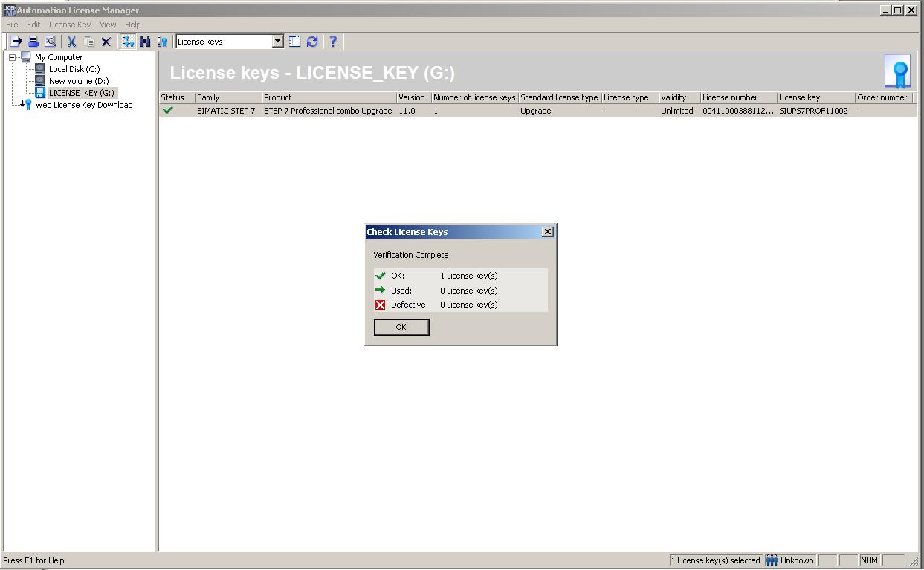Open the View menu
The width and height of the screenshot is (924, 570).
[108, 25]
